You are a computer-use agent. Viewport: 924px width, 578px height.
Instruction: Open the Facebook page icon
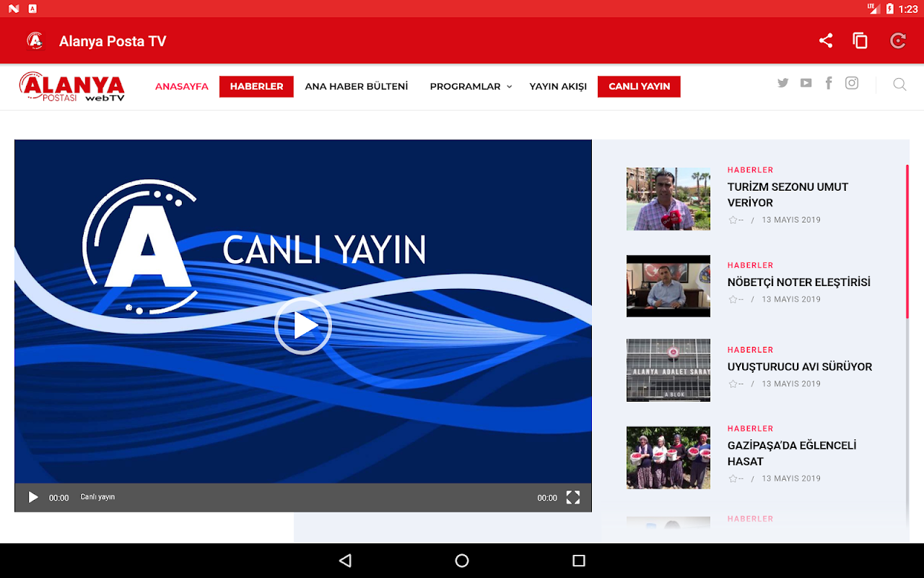coord(829,83)
